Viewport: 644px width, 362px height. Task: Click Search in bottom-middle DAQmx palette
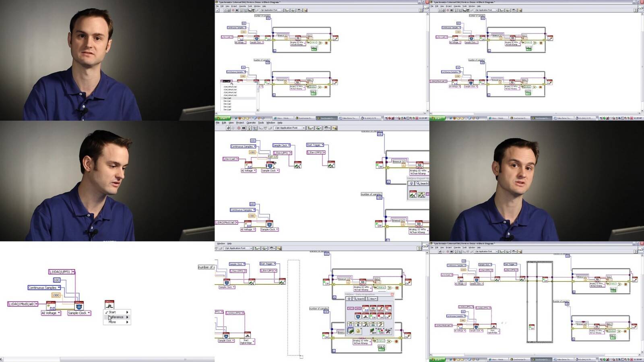(x=359, y=299)
